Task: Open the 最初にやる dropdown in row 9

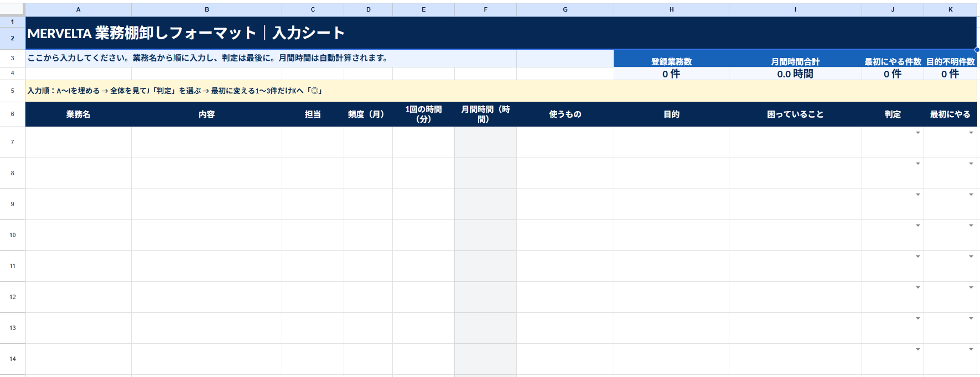Action: click(x=971, y=195)
